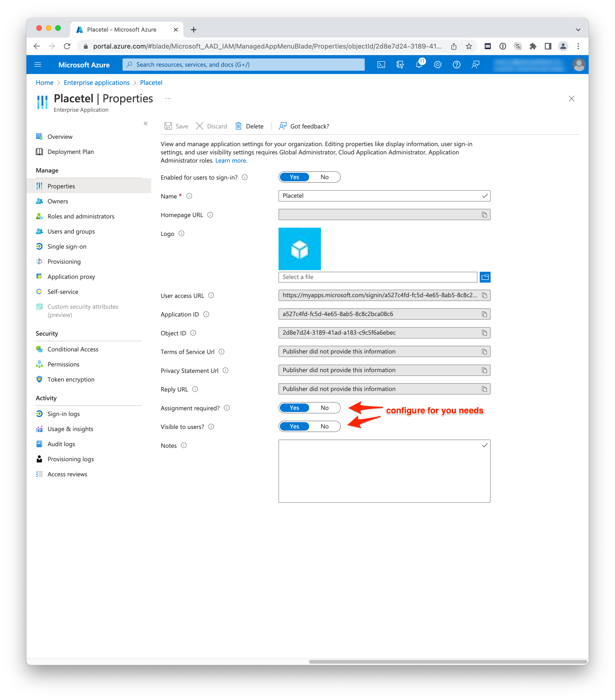Click the Delete trash icon

coord(239,126)
